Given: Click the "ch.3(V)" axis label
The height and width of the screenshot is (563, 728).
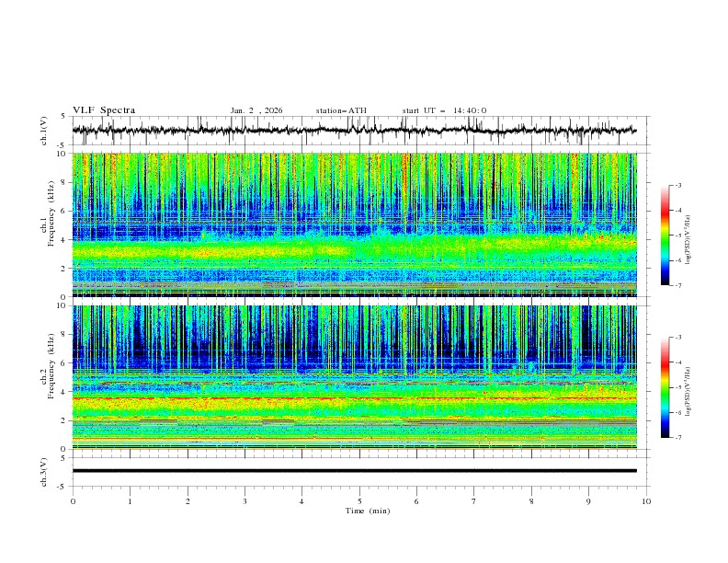Looking at the screenshot, I should 44,472.
